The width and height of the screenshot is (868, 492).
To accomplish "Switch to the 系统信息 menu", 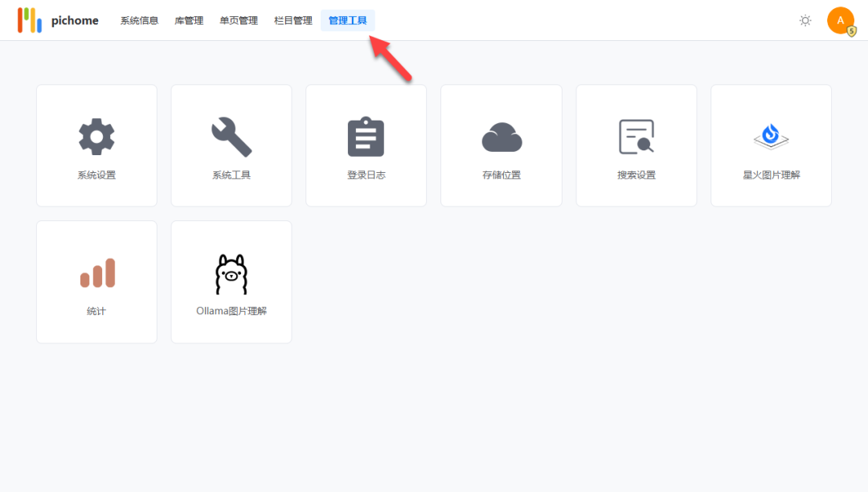I will [138, 20].
